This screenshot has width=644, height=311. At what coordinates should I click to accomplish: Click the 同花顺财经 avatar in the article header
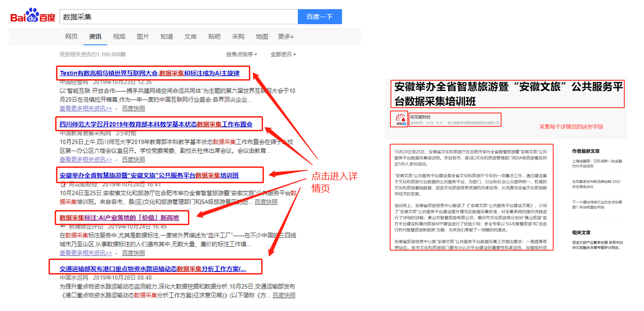click(400, 120)
